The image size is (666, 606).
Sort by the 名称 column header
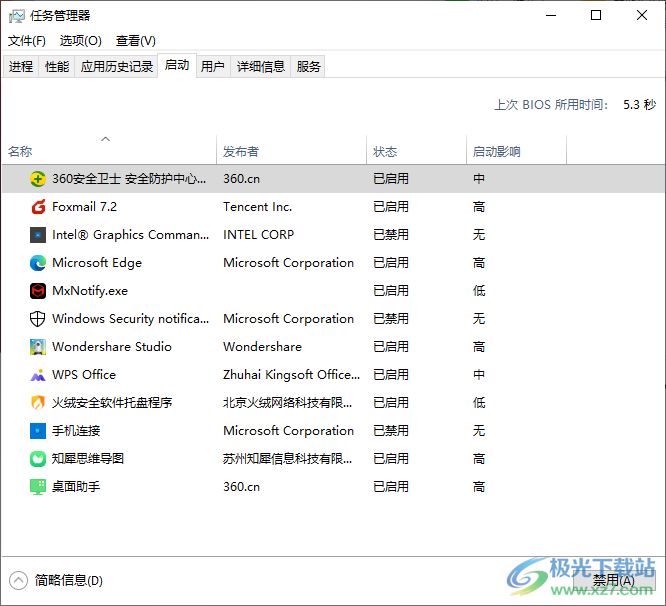tap(109, 149)
